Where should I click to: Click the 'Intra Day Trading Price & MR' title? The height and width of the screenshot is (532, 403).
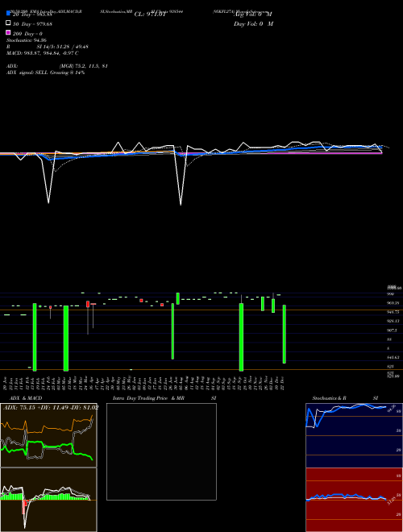[148, 398]
